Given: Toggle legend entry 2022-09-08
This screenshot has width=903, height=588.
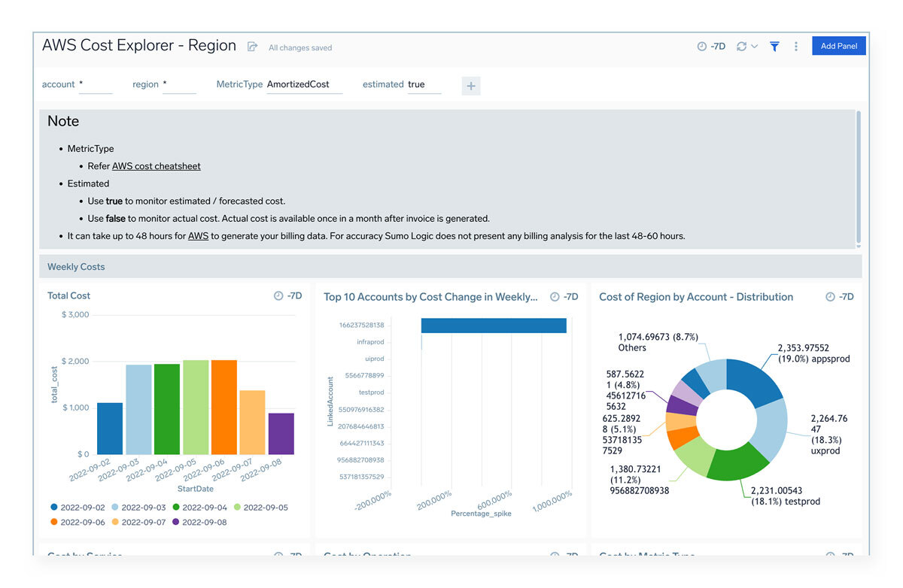Looking at the screenshot, I should [200, 522].
